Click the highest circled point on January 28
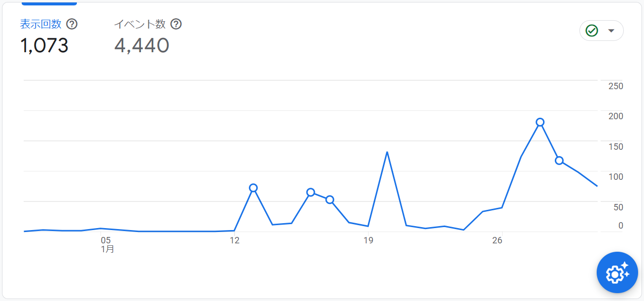Screen dimensions: 644x301 [x=540, y=122]
